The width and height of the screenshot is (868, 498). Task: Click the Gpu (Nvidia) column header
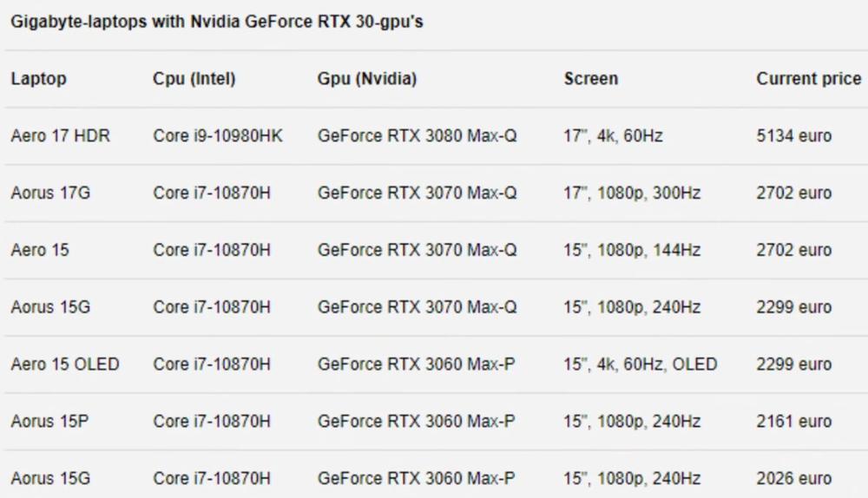point(367,79)
